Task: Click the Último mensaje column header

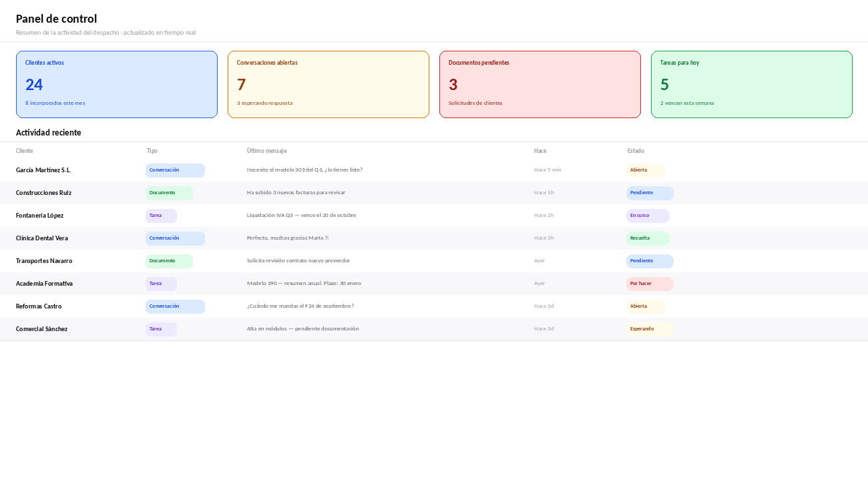Action: tap(266, 151)
